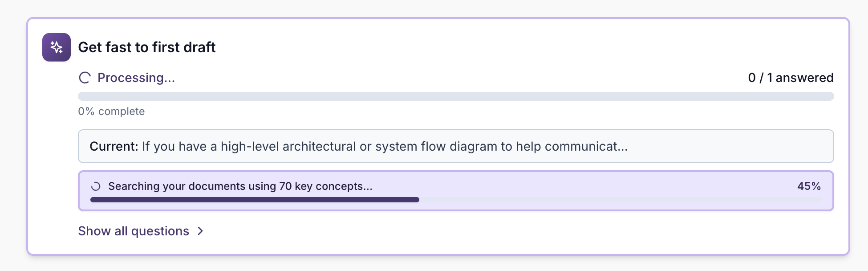
Task: Click the filled dark purple progress bar segment
Action: pos(255,200)
